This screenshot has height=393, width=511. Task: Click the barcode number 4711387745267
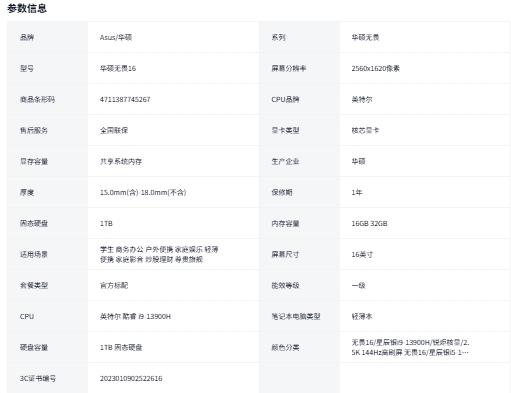point(125,99)
